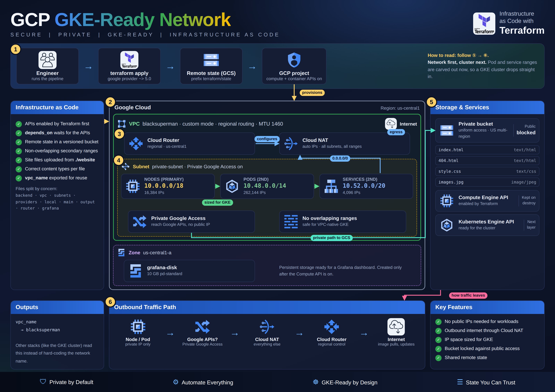Click the Cloud NAT icon in VPC box
Viewport: 555px width, 392px height.
pyautogui.click(x=291, y=143)
